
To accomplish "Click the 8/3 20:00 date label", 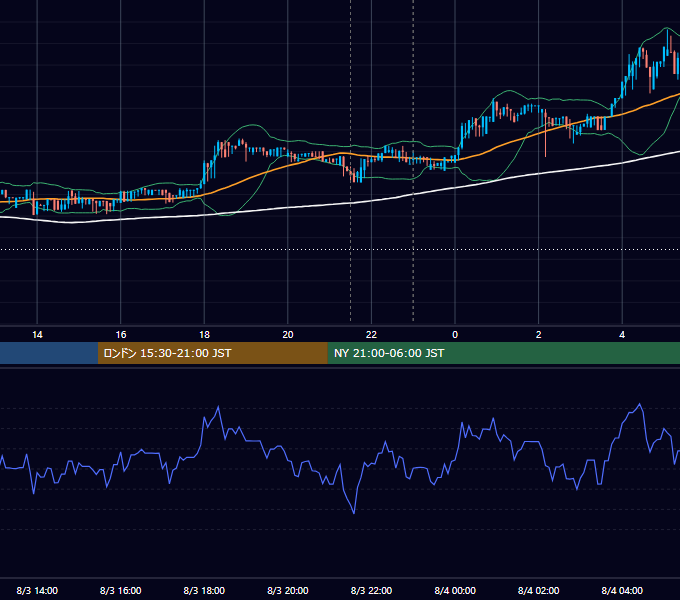I will click(x=288, y=590).
